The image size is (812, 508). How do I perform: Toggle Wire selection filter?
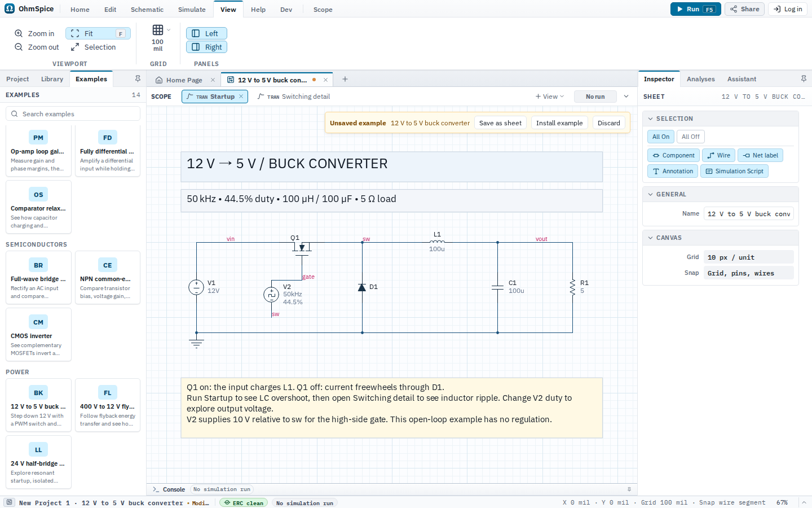[x=718, y=155]
